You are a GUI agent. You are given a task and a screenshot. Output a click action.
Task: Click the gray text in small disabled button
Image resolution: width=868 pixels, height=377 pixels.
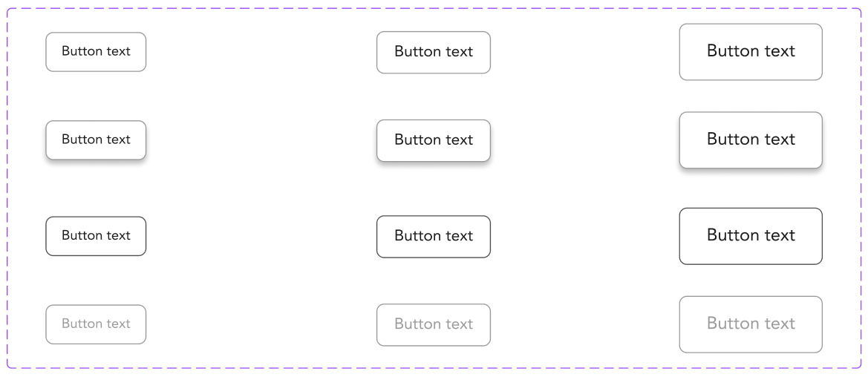pyautogui.click(x=96, y=324)
